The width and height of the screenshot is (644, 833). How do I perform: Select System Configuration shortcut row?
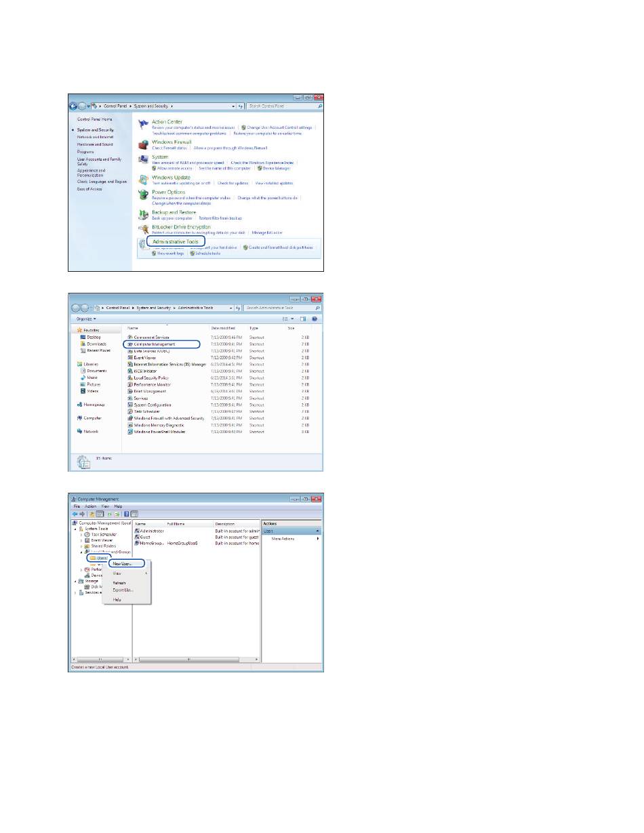[217, 405]
